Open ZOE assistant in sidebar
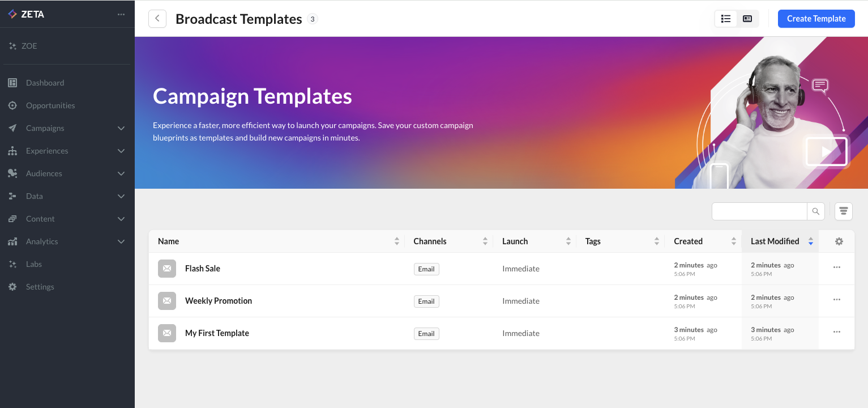Image resolution: width=868 pixels, height=408 pixels. point(29,46)
